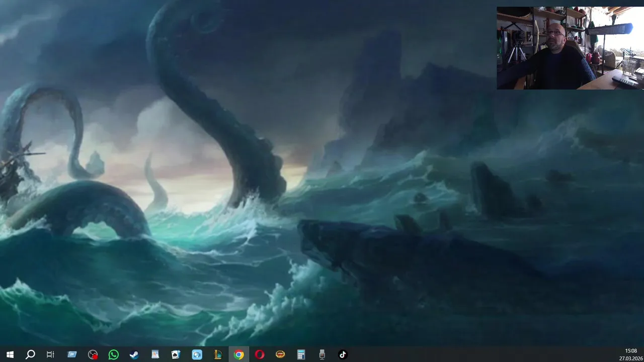644x362 pixels.
Task: Launch TikTok from the taskbar
Action: [x=343, y=354]
